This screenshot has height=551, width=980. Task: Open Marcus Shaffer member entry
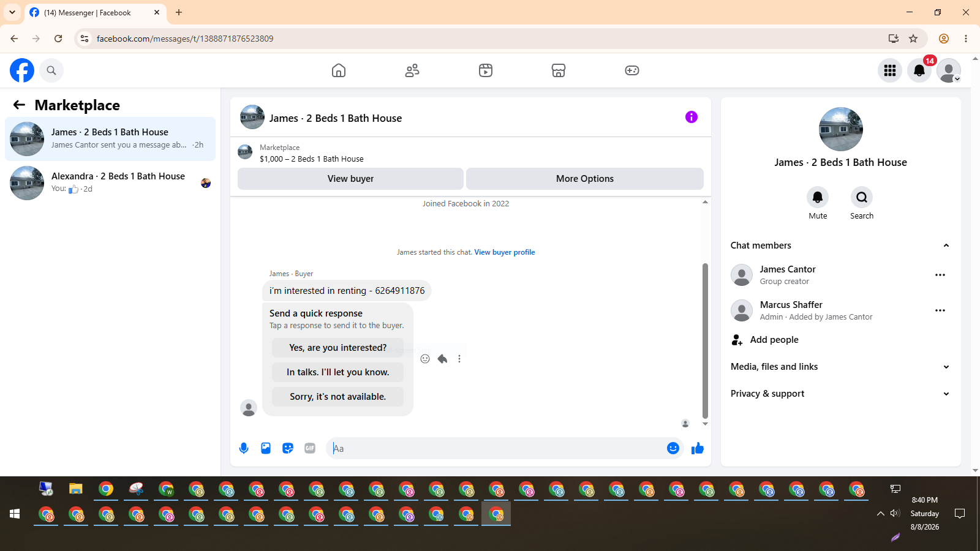[x=839, y=310]
